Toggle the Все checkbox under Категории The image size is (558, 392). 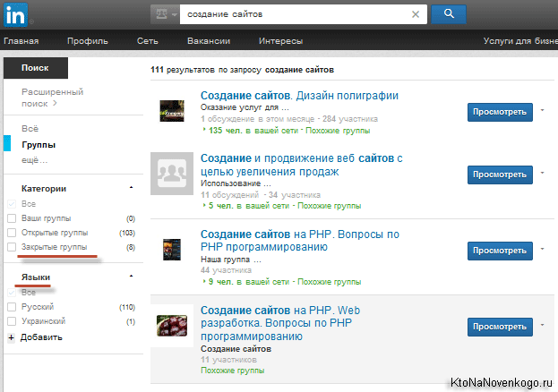coord(12,204)
